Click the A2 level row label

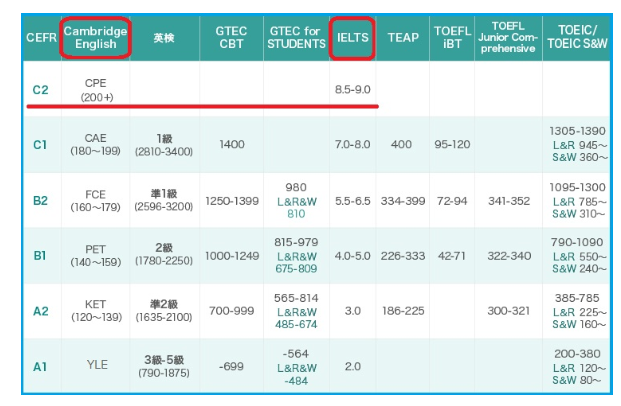(40, 311)
